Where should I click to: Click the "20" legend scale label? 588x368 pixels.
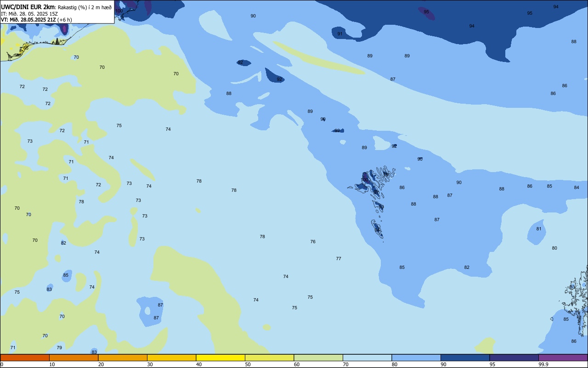pos(101,364)
